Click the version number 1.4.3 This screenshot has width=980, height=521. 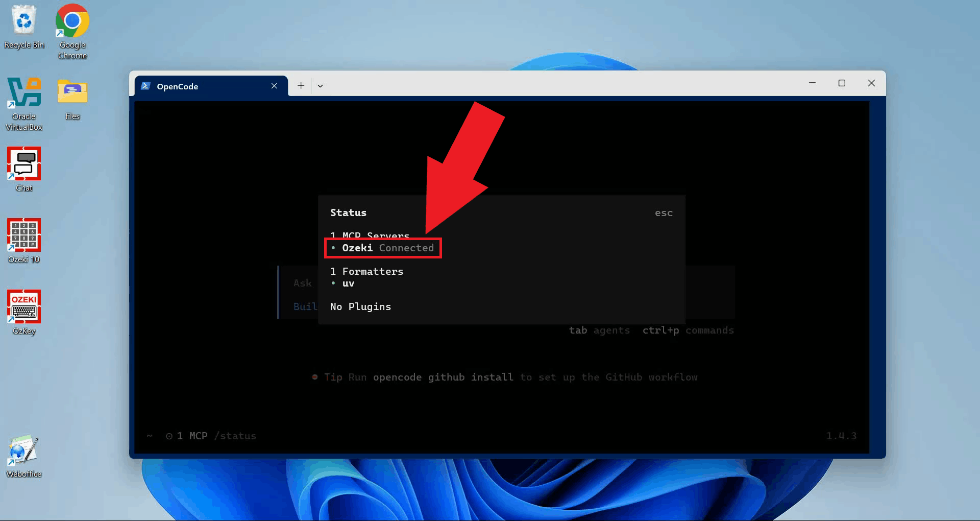click(841, 436)
